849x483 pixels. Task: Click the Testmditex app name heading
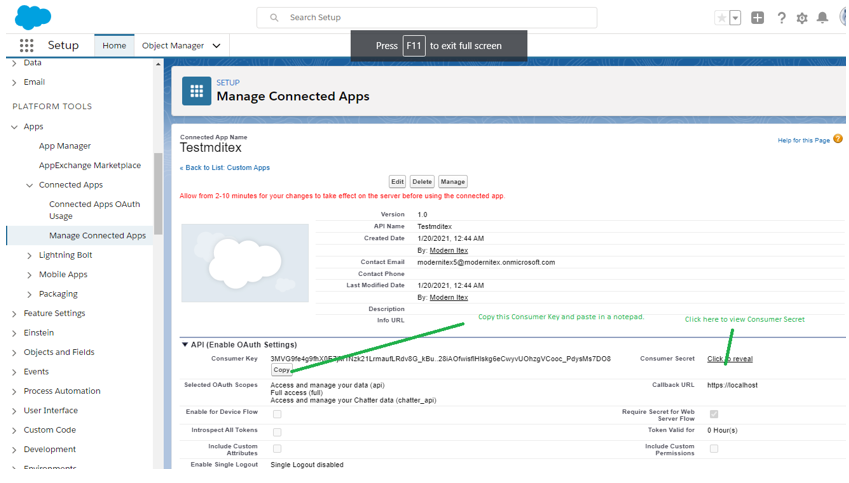211,148
